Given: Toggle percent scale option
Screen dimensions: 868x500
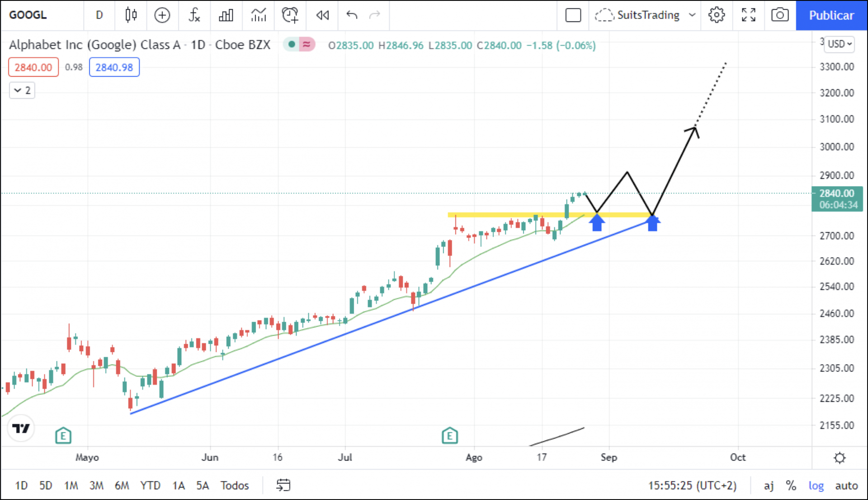Looking at the screenshot, I should [x=791, y=486].
